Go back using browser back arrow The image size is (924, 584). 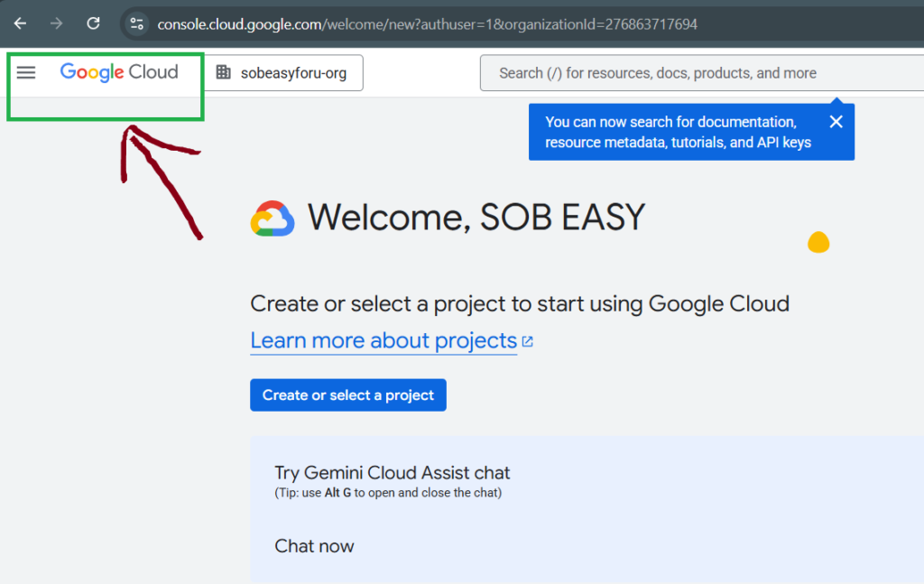[x=20, y=23]
